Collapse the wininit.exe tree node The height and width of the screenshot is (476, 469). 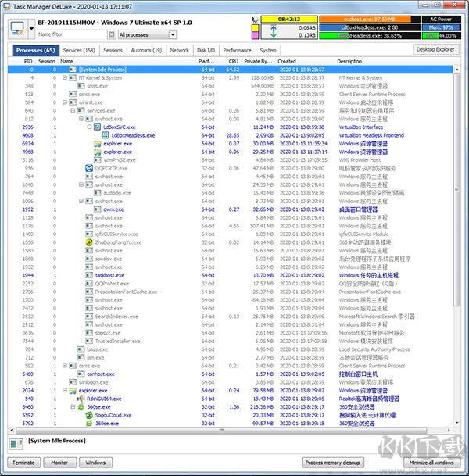65,102
